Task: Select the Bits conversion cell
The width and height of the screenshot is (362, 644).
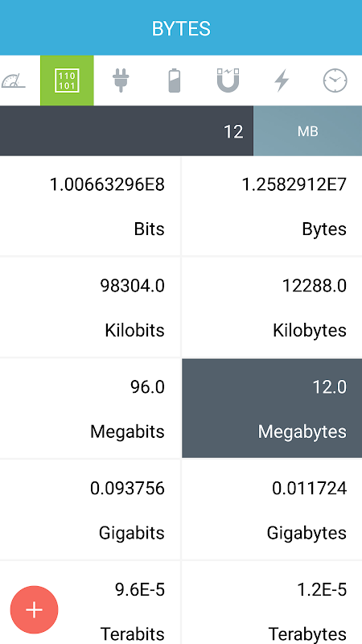Action: [x=90, y=206]
